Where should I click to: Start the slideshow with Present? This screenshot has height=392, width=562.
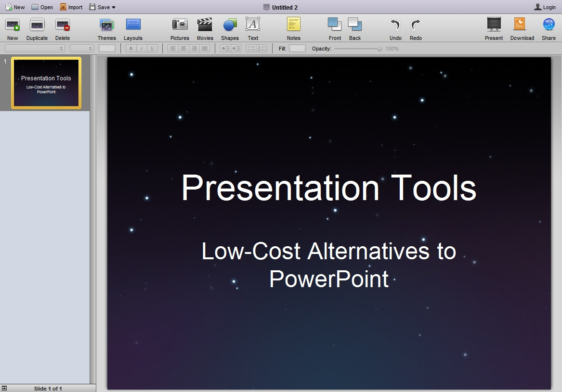(x=494, y=29)
